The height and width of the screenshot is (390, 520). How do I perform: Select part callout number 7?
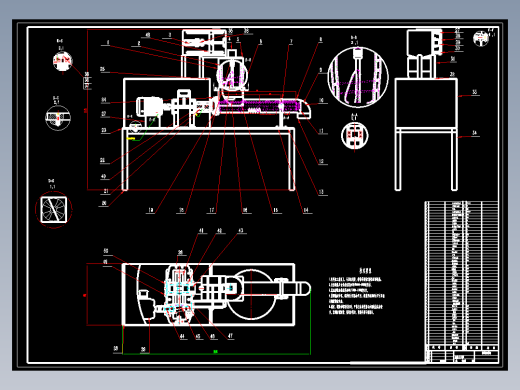291,41
